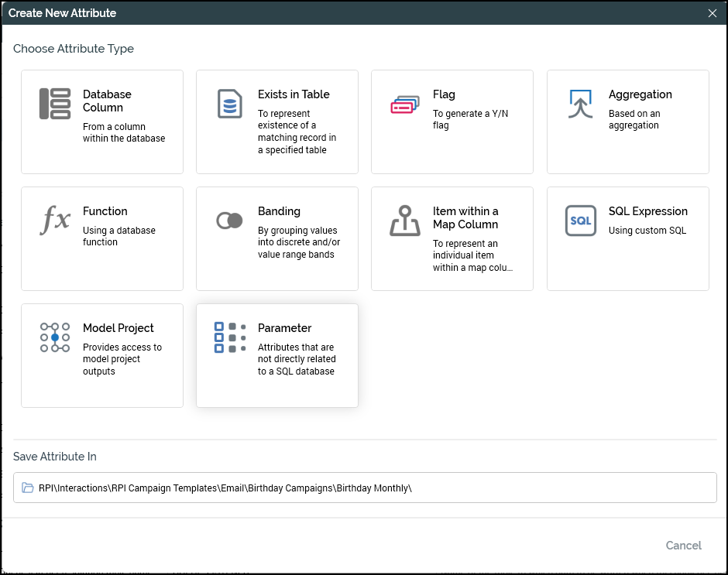This screenshot has height=575, width=728.
Task: Select the Banding attribute title
Action: click(279, 211)
